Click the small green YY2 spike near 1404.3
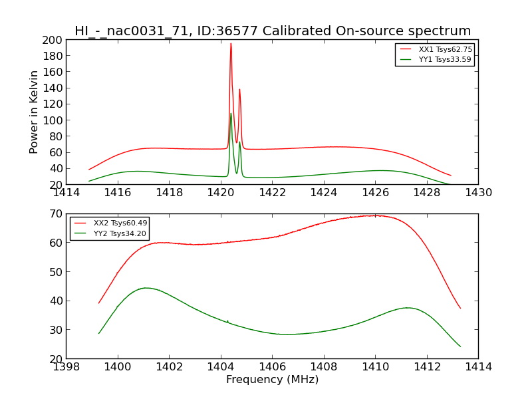Screen dimensions: 532x399 (227, 321)
